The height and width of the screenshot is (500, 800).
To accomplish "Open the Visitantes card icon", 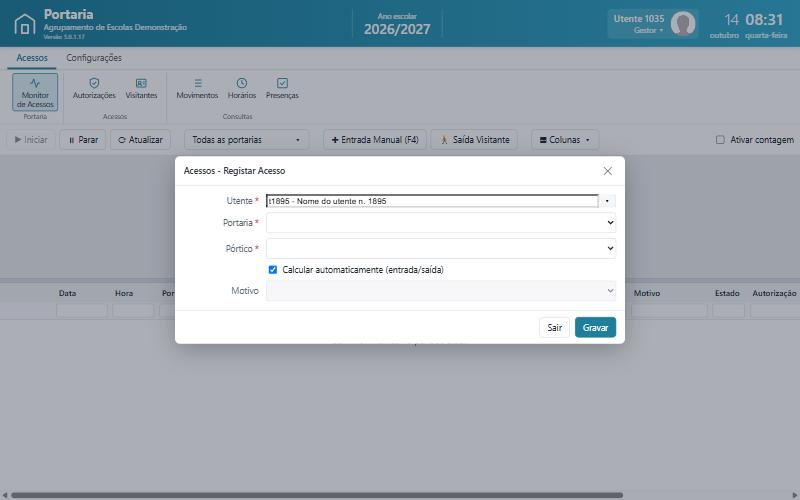I will pyautogui.click(x=141, y=83).
